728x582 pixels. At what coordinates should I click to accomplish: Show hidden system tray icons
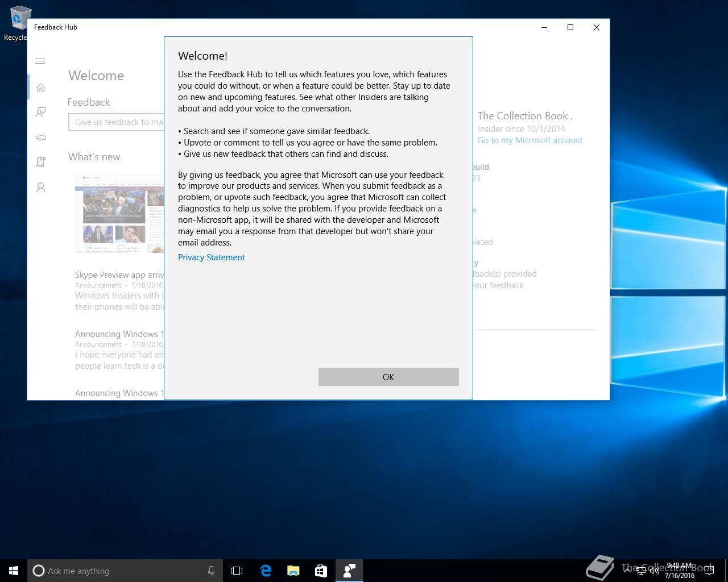point(627,571)
